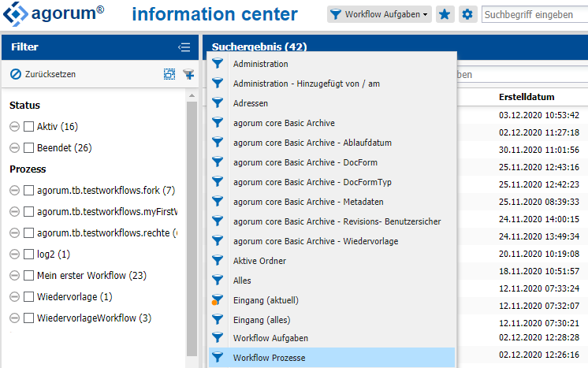Click in the Suchbegriff eingeben search field
Screen dimensions: 588x368
[534, 15]
